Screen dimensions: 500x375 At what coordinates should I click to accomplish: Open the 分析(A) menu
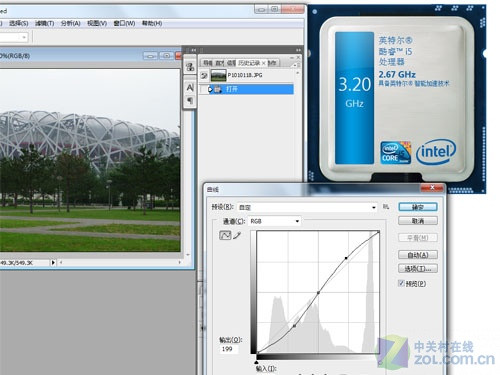point(71,23)
